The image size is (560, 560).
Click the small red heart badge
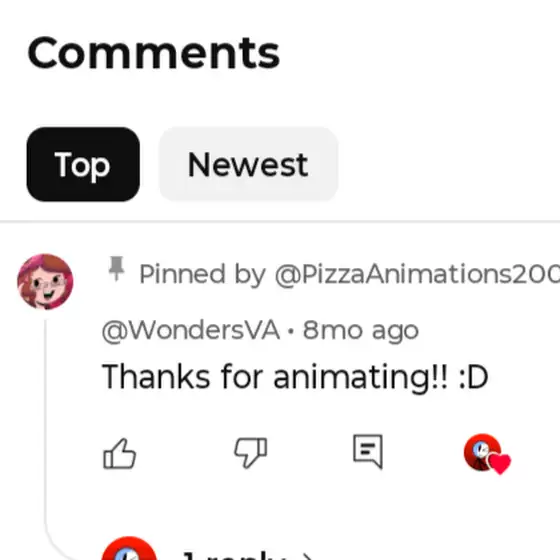click(500, 463)
